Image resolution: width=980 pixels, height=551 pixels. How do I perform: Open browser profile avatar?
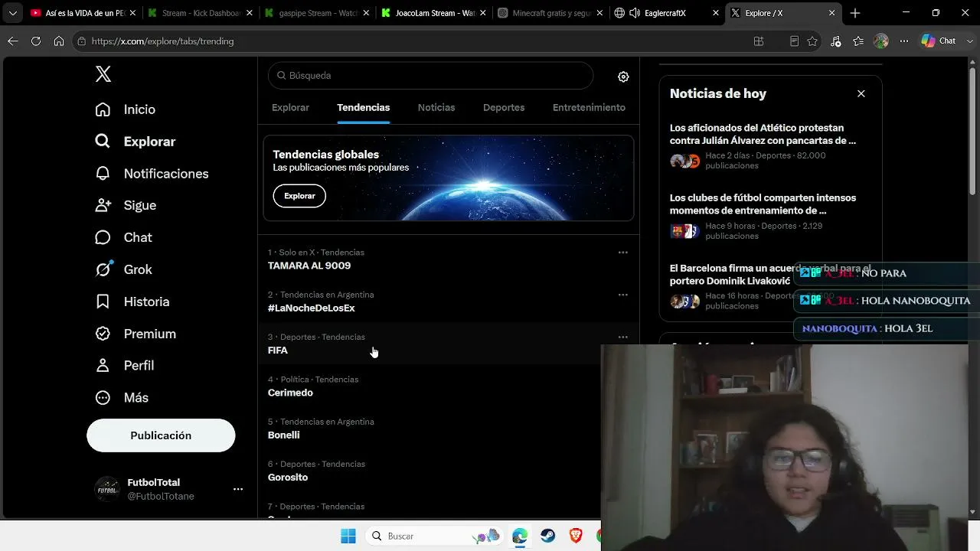(881, 41)
